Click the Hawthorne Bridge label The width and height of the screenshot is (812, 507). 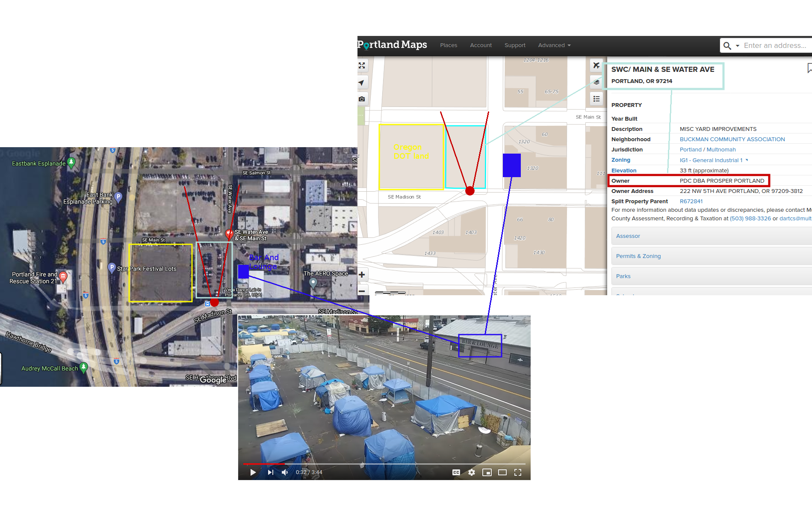click(x=29, y=342)
